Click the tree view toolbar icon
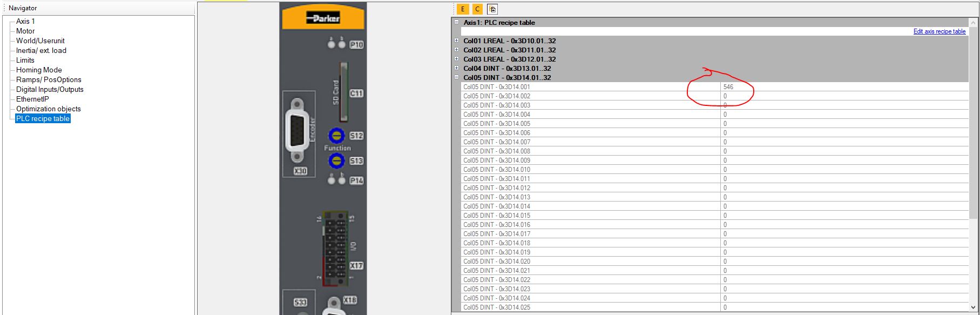Screen dimensions: 980x315 coord(492,9)
